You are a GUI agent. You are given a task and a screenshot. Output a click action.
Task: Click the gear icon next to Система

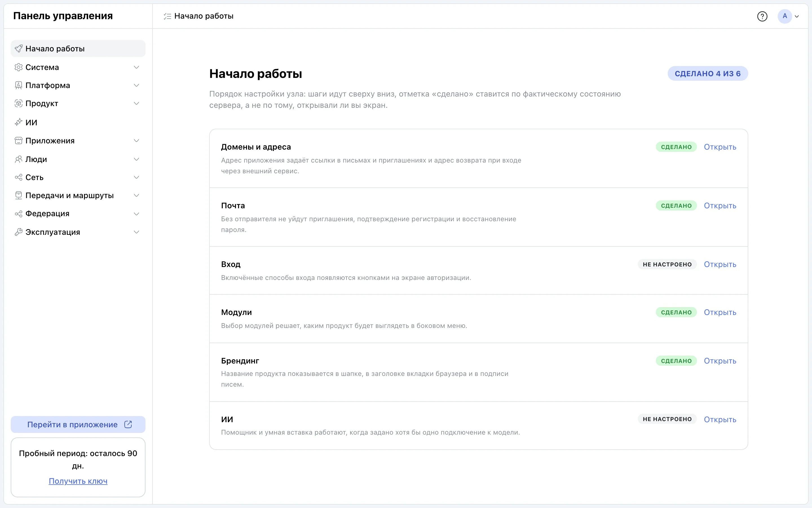tap(18, 67)
